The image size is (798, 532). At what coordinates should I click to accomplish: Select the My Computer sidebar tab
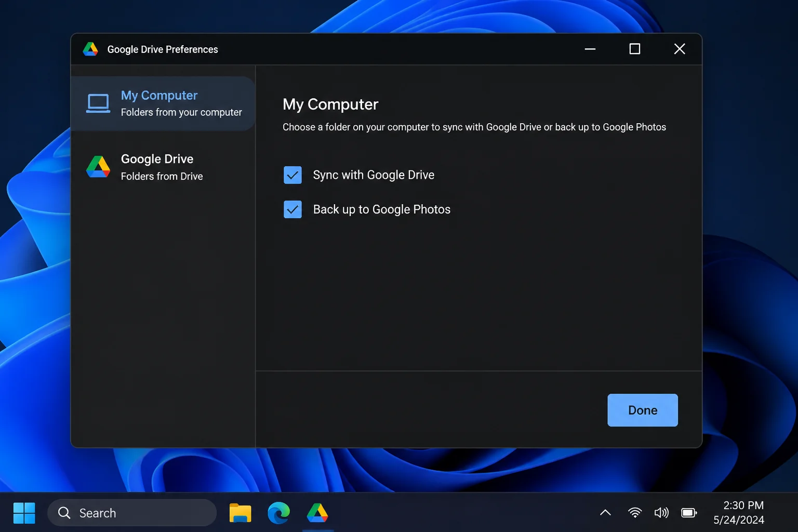point(163,103)
